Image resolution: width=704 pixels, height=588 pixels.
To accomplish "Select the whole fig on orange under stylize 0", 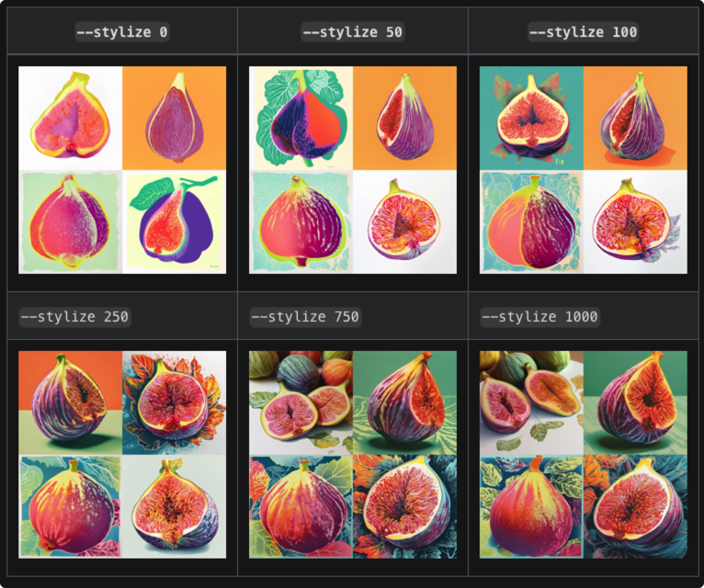I will [x=175, y=118].
